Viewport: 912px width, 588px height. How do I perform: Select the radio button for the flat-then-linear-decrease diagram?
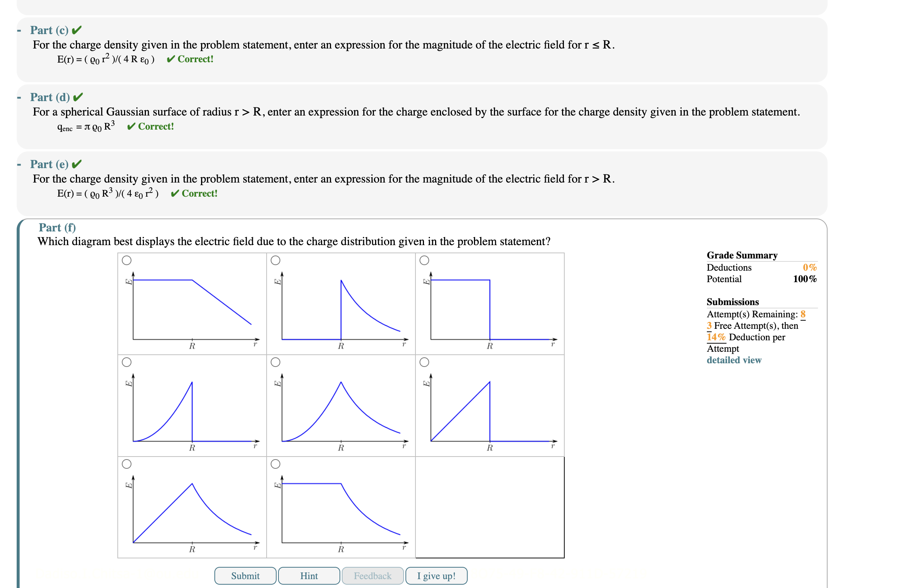click(x=127, y=260)
